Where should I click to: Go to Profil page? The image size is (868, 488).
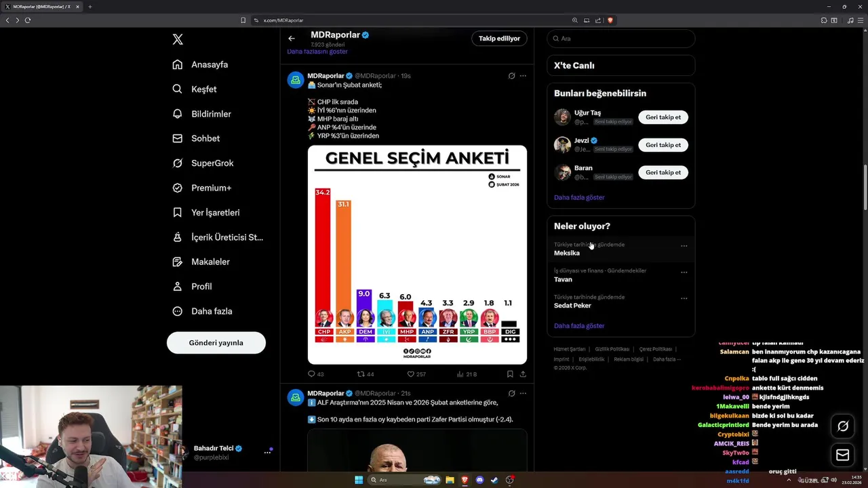pyautogui.click(x=192, y=287)
